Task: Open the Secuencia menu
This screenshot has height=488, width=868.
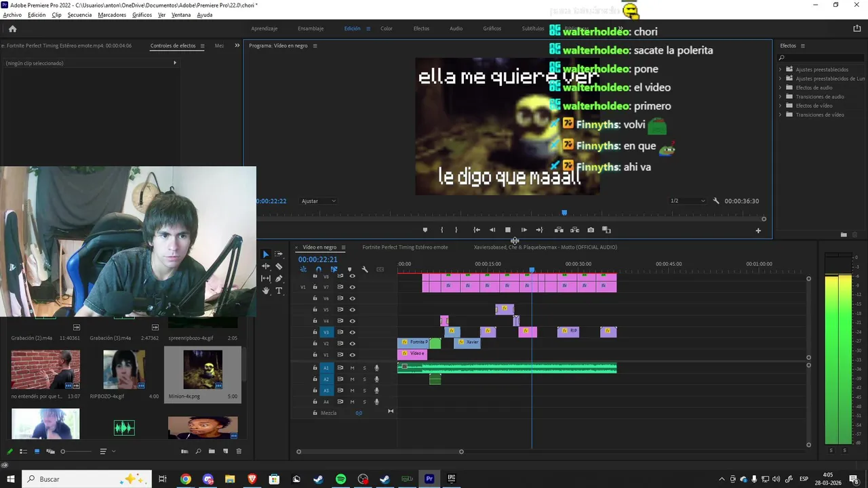Action: tap(79, 15)
